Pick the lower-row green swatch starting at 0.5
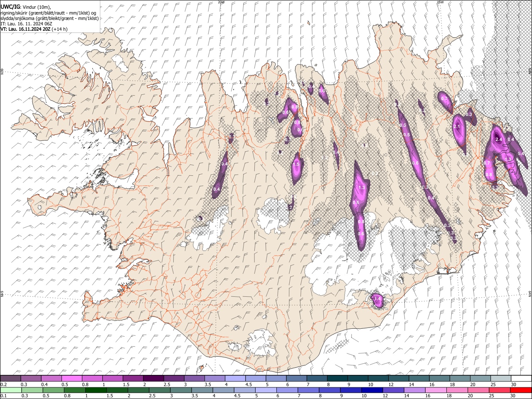Screen dimensions: 532x399 click(54, 390)
